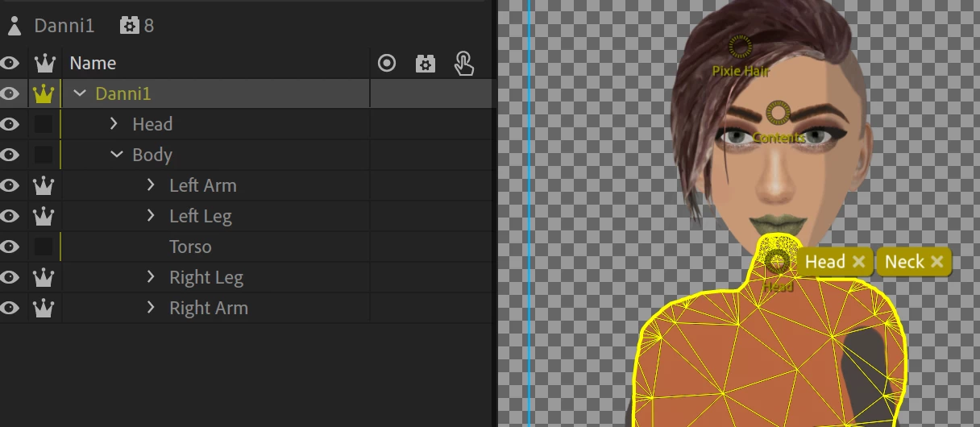
Task: Select the Head layer name in the list
Action: point(152,124)
